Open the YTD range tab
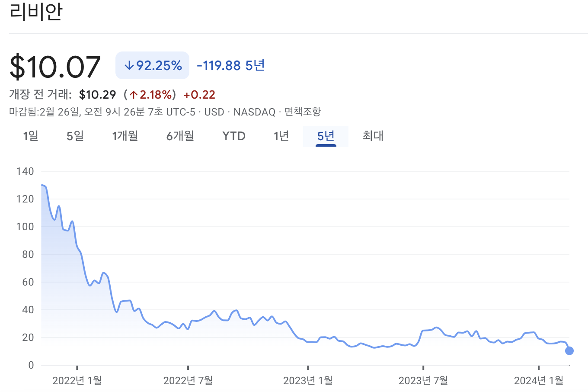 pos(234,136)
